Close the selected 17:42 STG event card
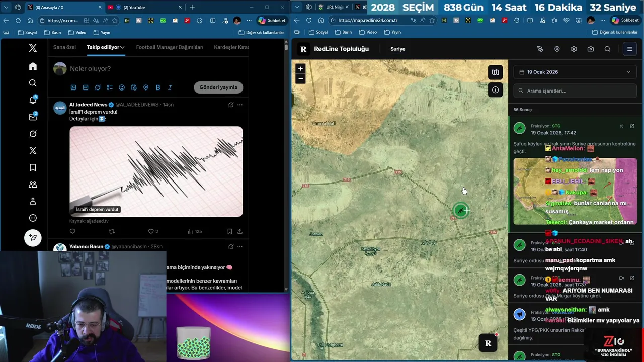Image resolution: width=644 pixels, height=362 pixels. (x=621, y=126)
